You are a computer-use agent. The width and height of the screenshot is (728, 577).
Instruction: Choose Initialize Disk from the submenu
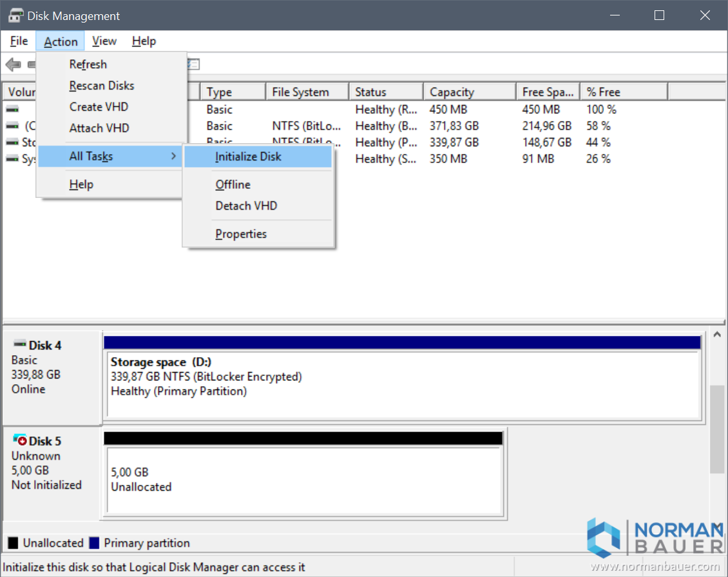point(248,157)
